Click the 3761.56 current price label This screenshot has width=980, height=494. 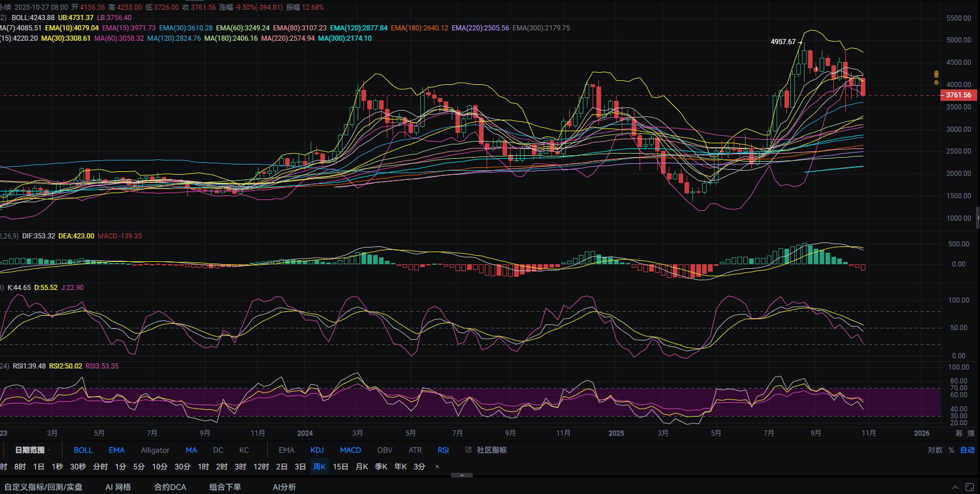click(959, 95)
